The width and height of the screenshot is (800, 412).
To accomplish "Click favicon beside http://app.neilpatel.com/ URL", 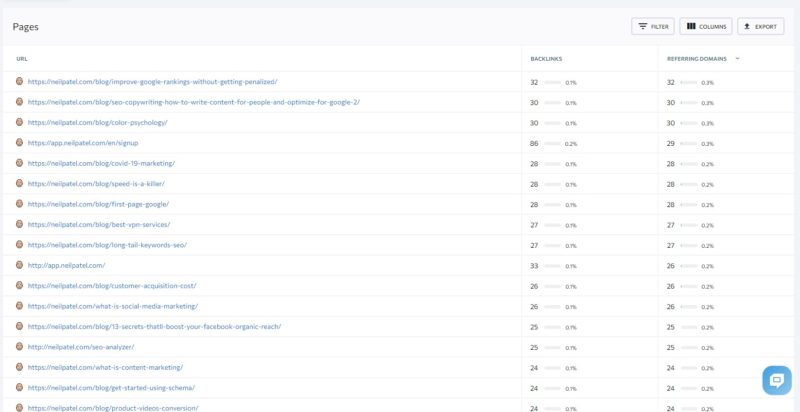I will pos(19,265).
